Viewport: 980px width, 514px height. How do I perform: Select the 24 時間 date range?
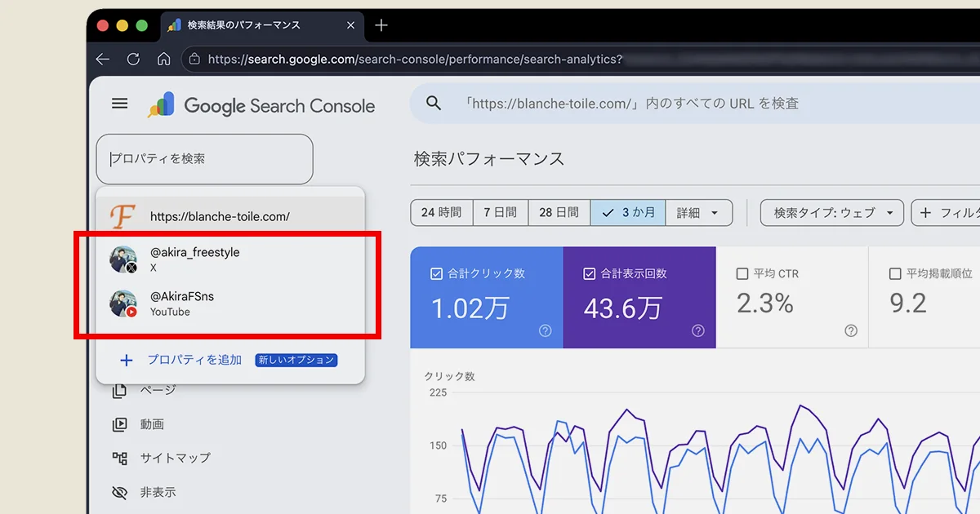(x=442, y=213)
